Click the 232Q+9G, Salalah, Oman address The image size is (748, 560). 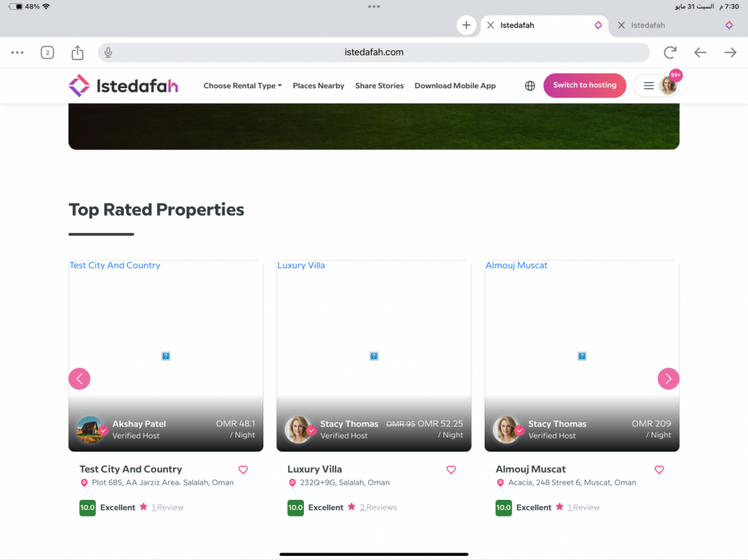click(345, 483)
